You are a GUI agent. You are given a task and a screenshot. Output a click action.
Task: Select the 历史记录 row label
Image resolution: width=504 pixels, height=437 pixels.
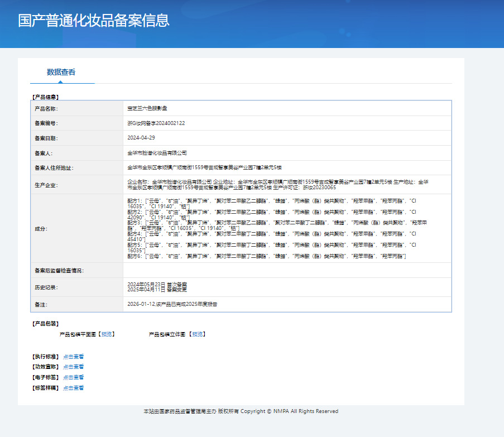click(x=46, y=287)
